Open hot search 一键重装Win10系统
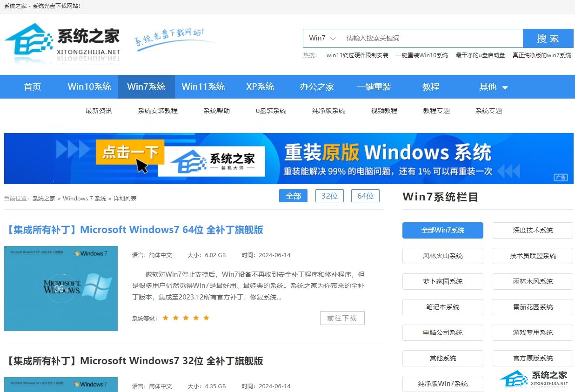This screenshot has height=392, width=575. point(422,55)
